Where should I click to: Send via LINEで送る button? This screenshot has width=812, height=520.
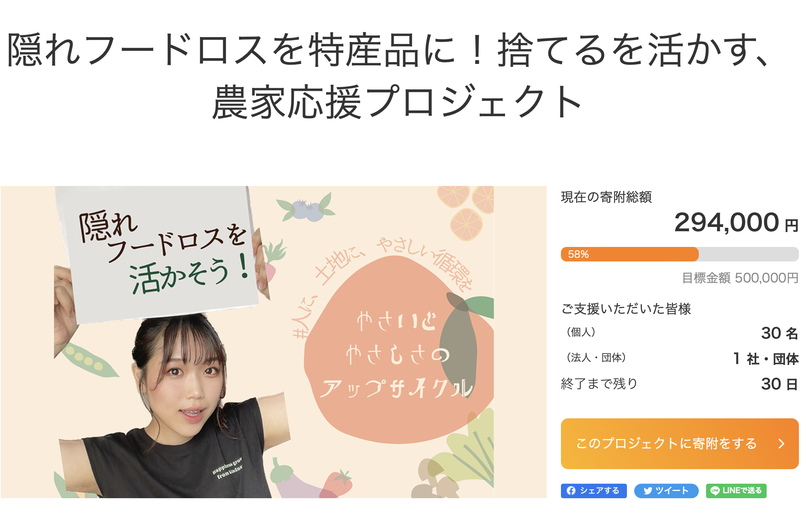tap(736, 491)
